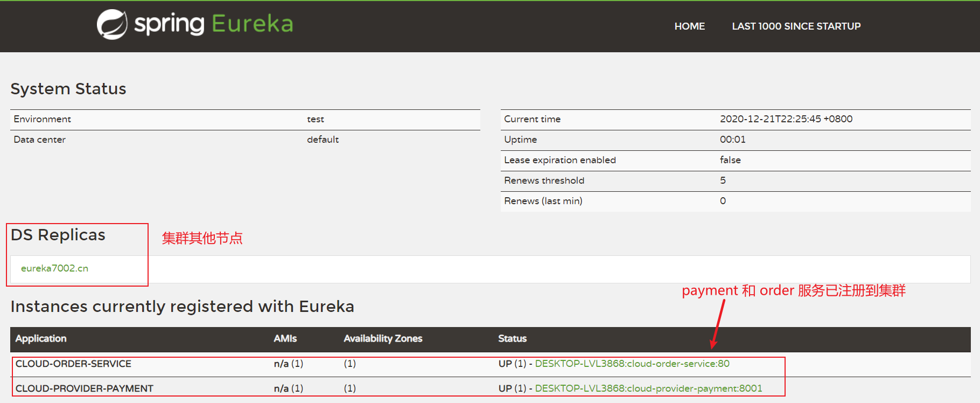This screenshot has width=980, height=403.
Task: Select the DS Replicas heading
Action: point(58,235)
